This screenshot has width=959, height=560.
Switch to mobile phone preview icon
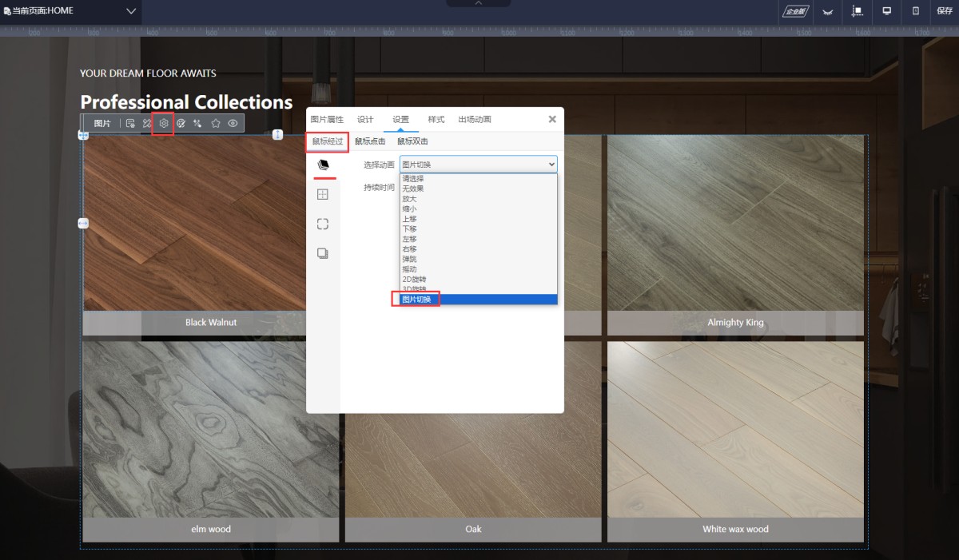(916, 11)
